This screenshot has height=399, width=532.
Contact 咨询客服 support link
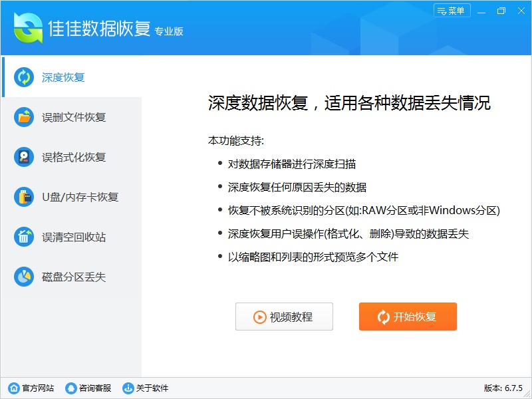(x=88, y=388)
